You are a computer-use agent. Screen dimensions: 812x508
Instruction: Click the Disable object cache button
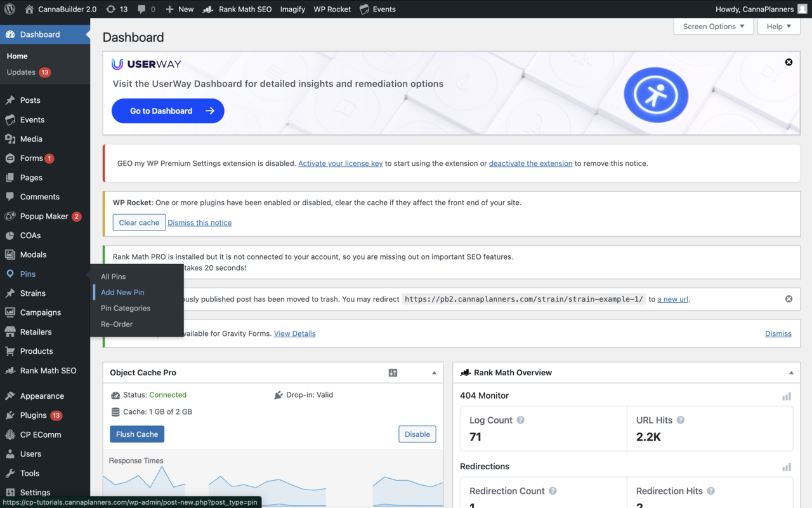417,434
